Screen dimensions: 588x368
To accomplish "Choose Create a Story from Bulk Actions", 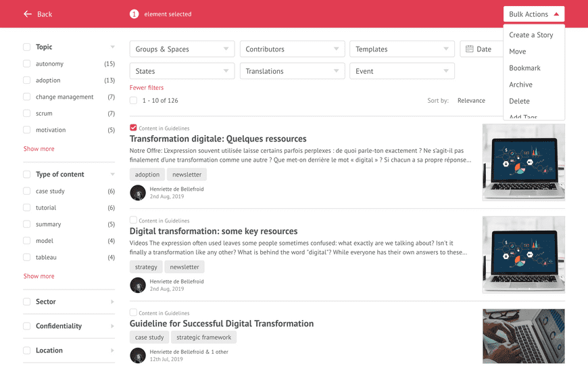I will (x=531, y=35).
